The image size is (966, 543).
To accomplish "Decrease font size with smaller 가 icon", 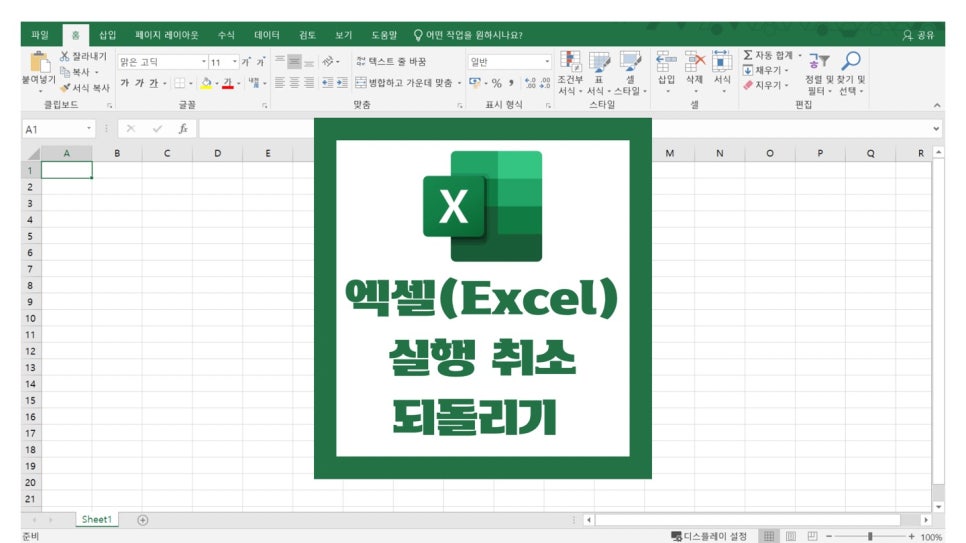I will [x=261, y=62].
